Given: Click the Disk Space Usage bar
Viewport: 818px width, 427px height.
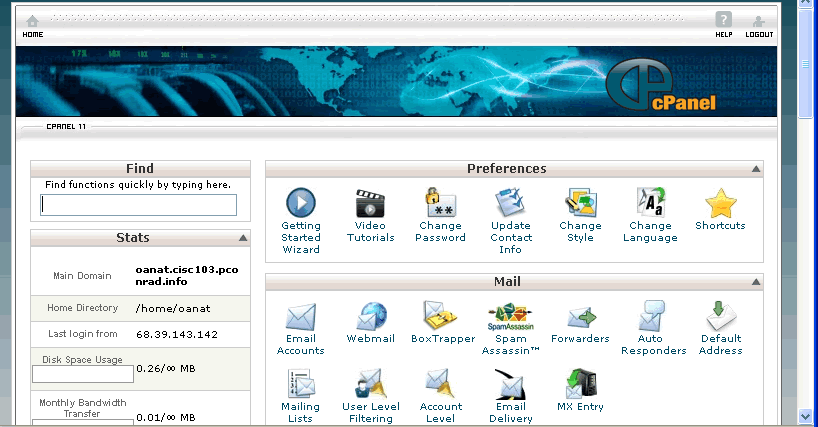Looking at the screenshot, I should click(83, 374).
